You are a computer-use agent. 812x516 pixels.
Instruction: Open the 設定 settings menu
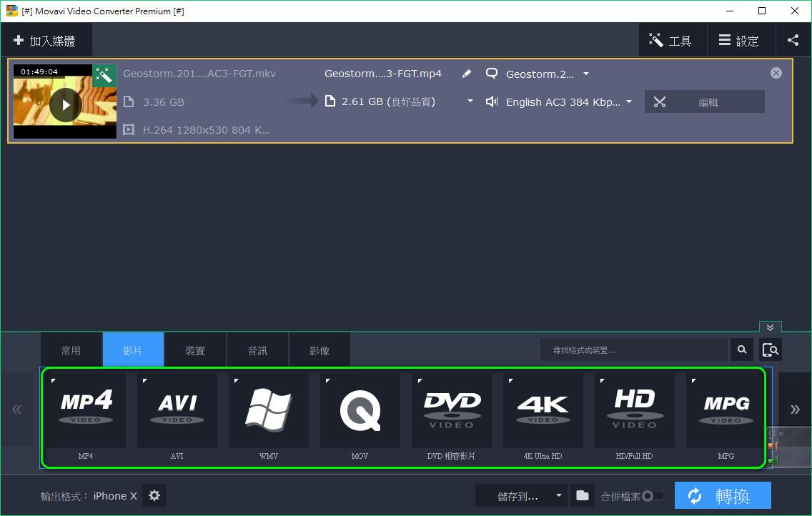tap(741, 40)
